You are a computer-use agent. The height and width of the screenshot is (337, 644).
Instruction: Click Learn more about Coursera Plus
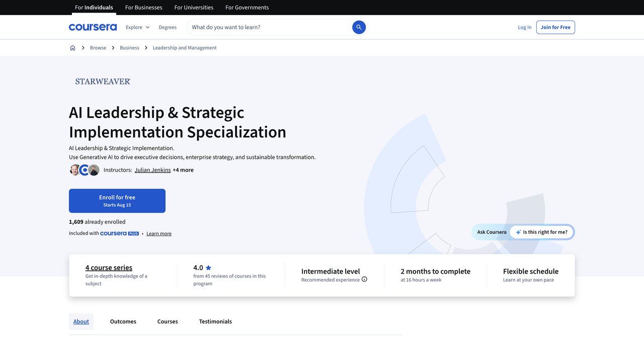(159, 233)
